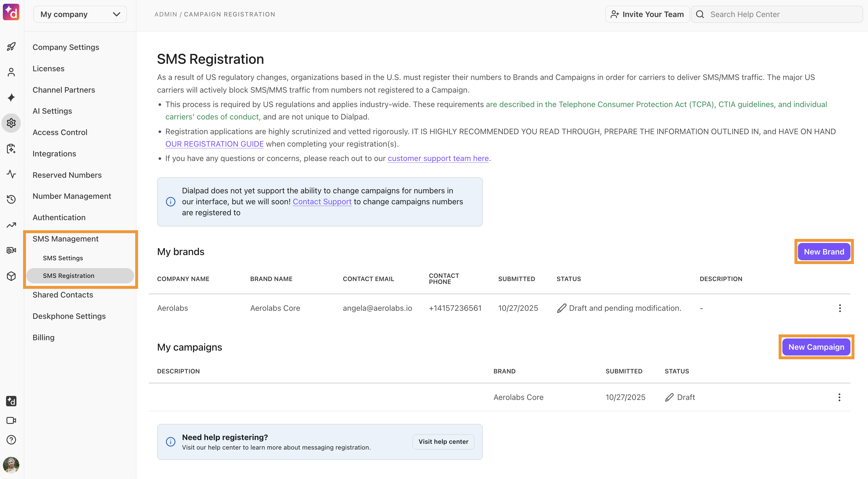Viewport: 868px width, 479px height.
Task: Click the New Campaign button
Action: pos(816,347)
